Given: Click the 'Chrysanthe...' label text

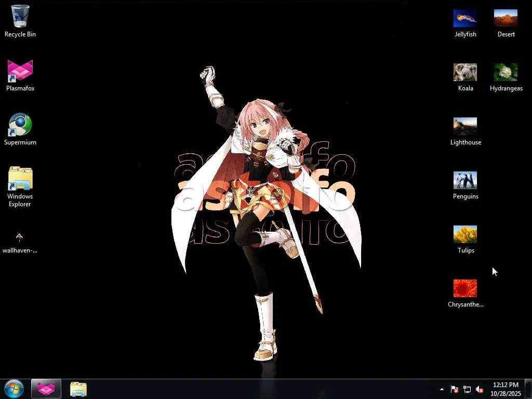Looking at the screenshot, I should pos(465,304).
